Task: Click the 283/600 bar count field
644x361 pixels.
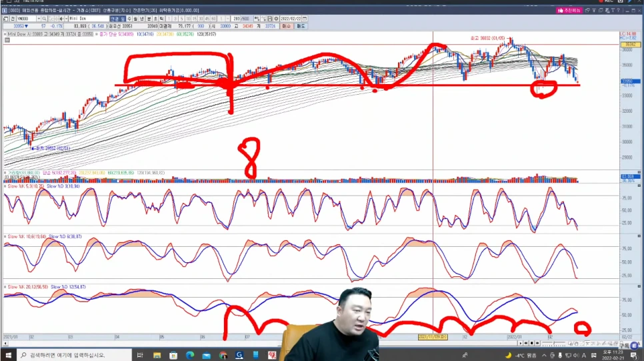Action: (x=241, y=19)
